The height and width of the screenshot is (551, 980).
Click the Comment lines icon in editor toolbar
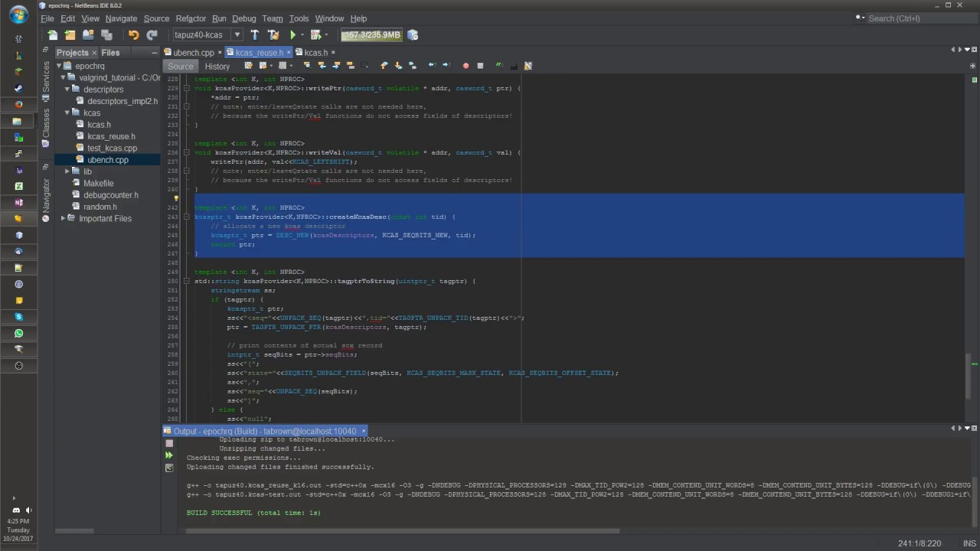[499, 66]
